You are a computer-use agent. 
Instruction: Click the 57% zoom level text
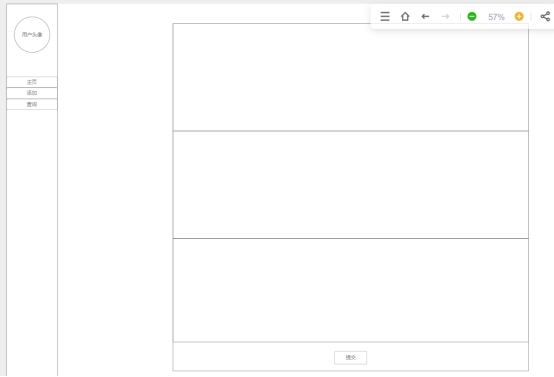(496, 17)
